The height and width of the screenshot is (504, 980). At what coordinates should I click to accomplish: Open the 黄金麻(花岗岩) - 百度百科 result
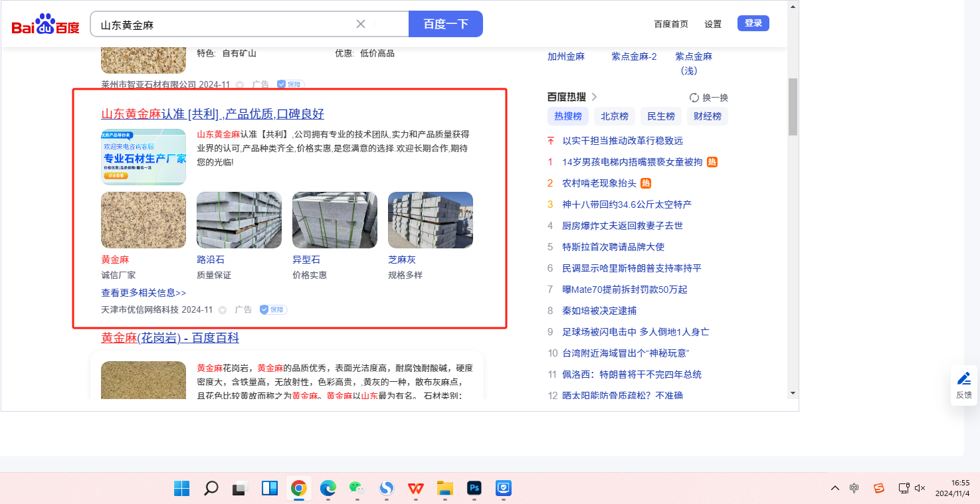[170, 338]
